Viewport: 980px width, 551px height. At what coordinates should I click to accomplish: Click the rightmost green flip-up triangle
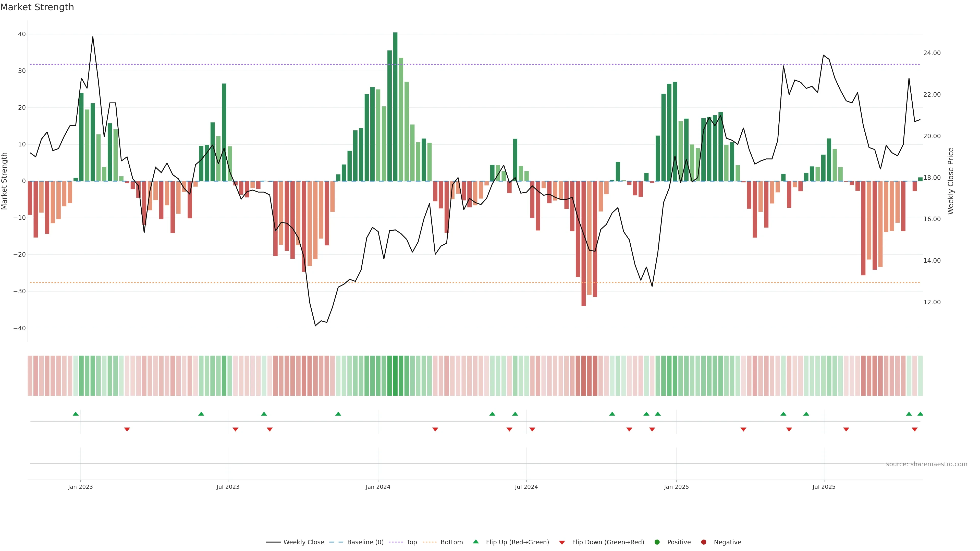point(920,414)
